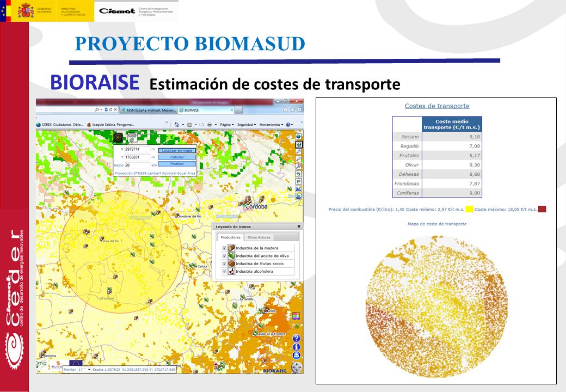Expand the home page dropdown arrow

(x=183, y=125)
